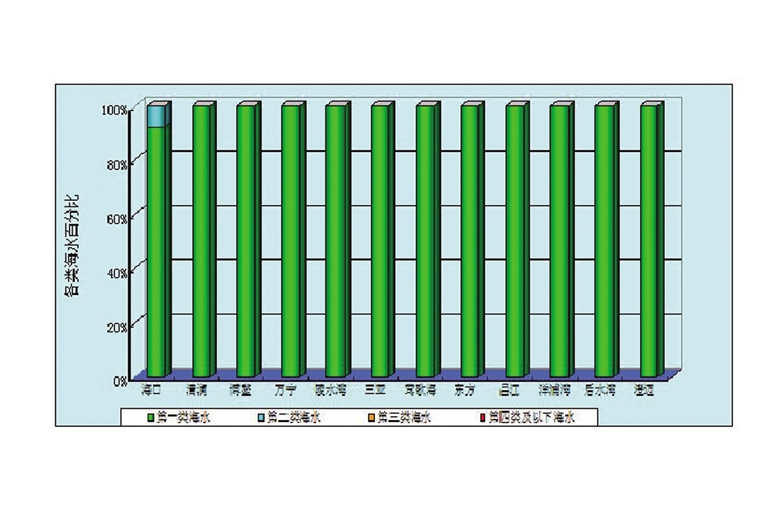
Task: Select the blue top segment of 海口 bar
Action: [x=155, y=117]
